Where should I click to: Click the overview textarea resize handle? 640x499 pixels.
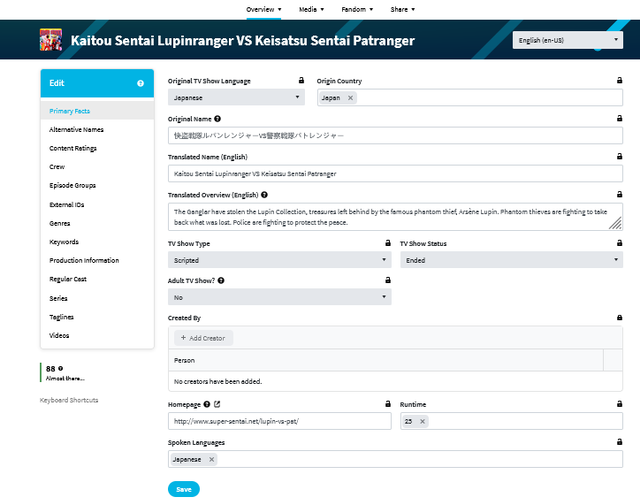pyautogui.click(x=616, y=224)
